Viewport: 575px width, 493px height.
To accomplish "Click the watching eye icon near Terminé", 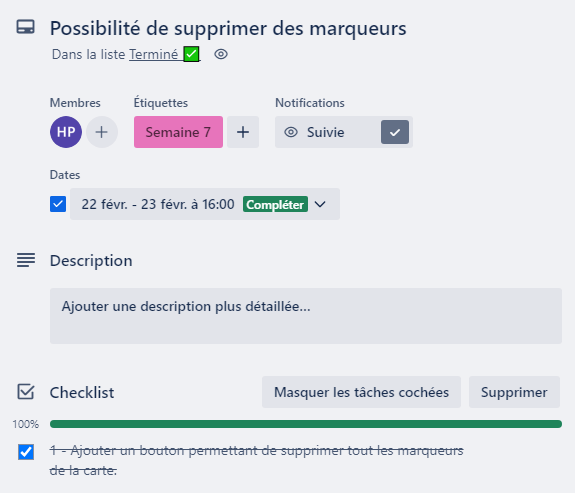I will 221,54.
